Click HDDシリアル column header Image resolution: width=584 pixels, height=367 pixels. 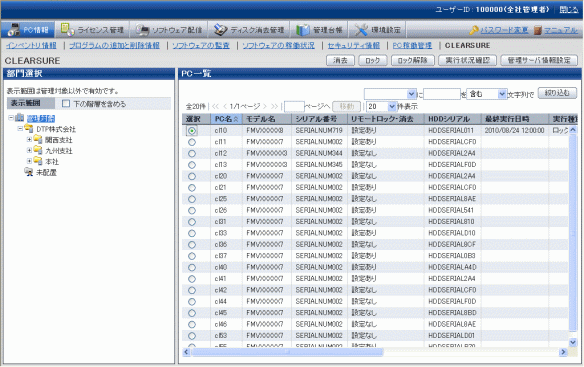[453, 119]
